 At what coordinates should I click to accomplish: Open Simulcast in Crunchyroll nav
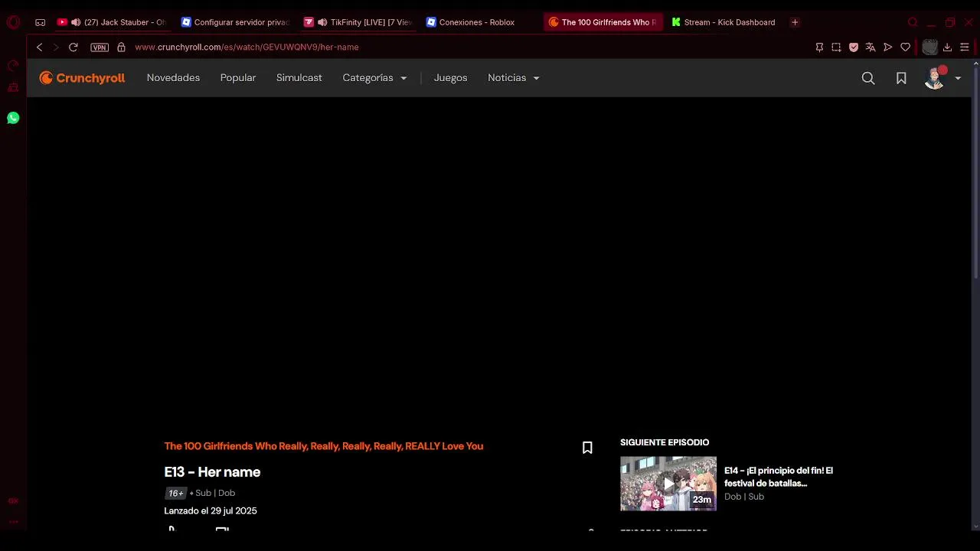299,78
